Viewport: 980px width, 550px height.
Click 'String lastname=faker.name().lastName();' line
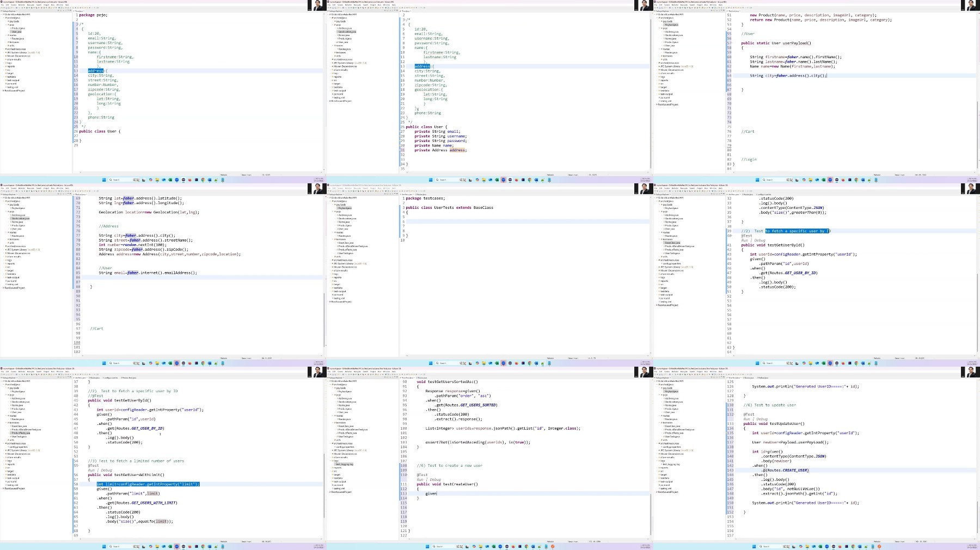pyautogui.click(x=793, y=61)
